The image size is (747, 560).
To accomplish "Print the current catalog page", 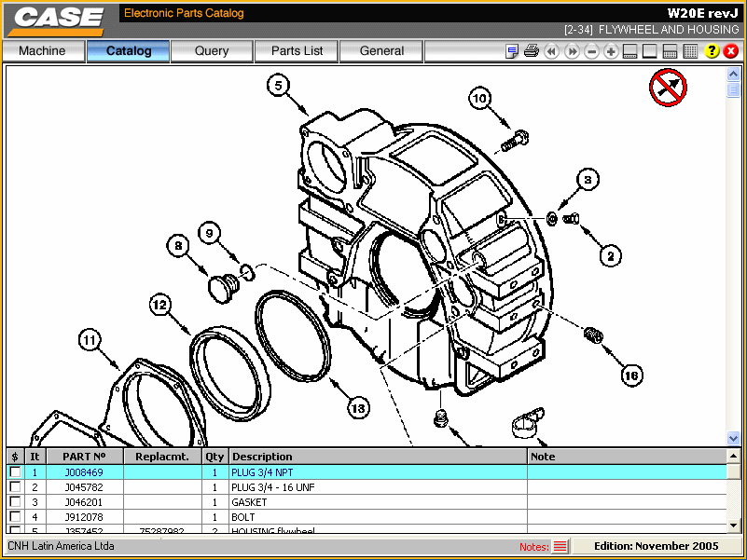I will click(x=532, y=51).
